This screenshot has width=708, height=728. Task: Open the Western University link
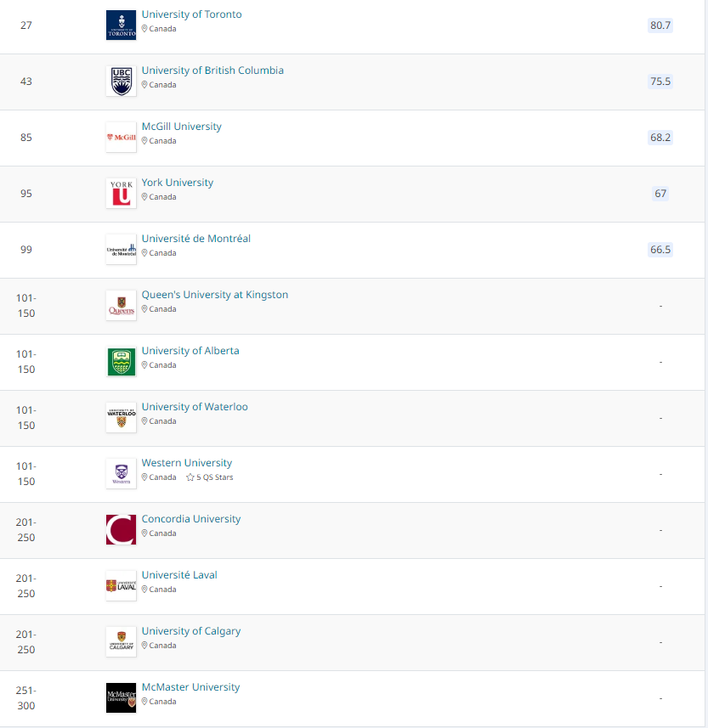(x=186, y=463)
